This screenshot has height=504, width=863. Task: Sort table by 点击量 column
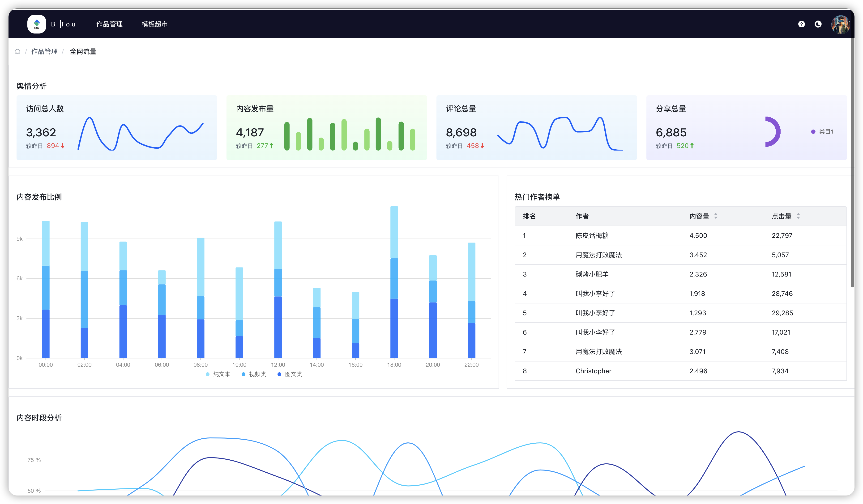tap(798, 216)
